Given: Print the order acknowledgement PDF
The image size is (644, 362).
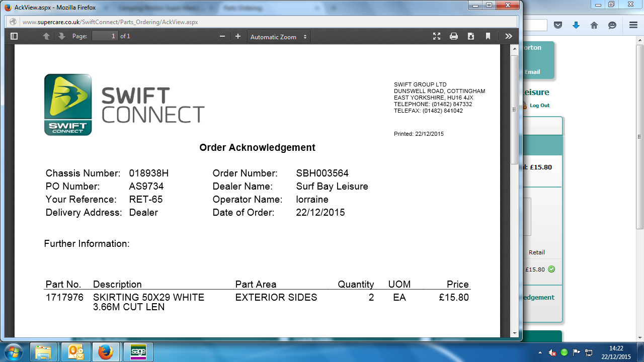Looking at the screenshot, I should pos(454,36).
